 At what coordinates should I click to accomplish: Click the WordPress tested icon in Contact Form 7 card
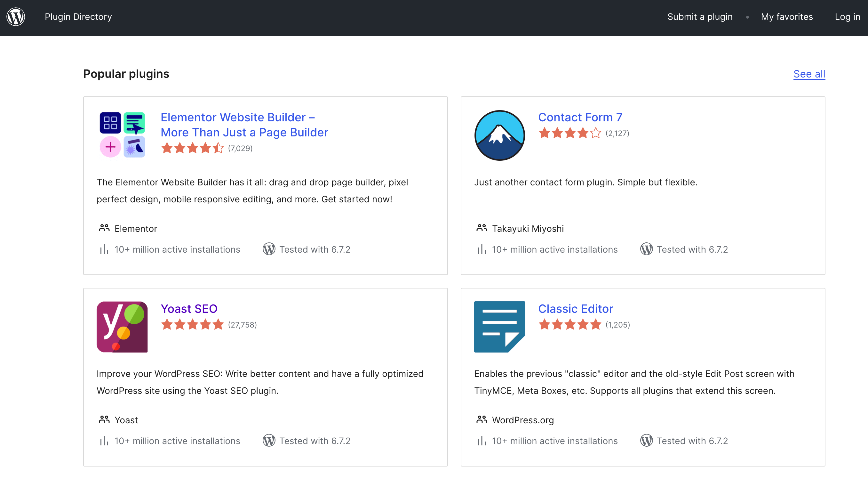(x=646, y=249)
